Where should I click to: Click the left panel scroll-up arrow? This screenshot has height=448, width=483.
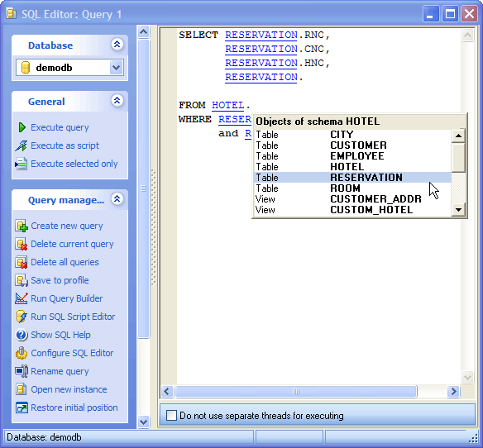144,31
